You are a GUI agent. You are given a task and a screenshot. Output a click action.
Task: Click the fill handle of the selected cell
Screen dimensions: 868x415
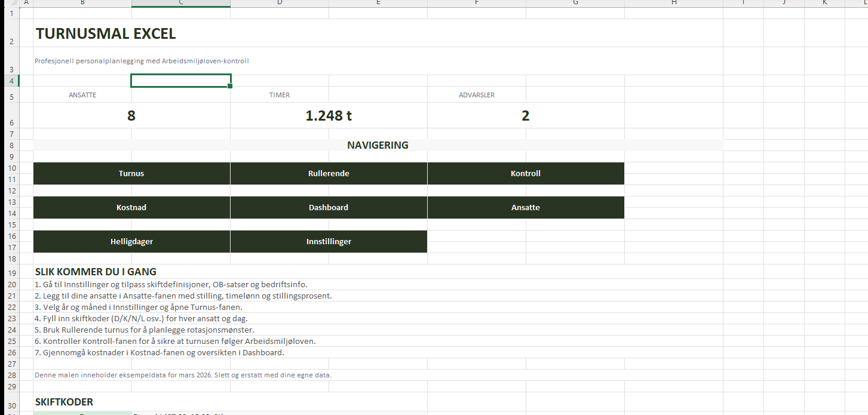[x=230, y=86]
